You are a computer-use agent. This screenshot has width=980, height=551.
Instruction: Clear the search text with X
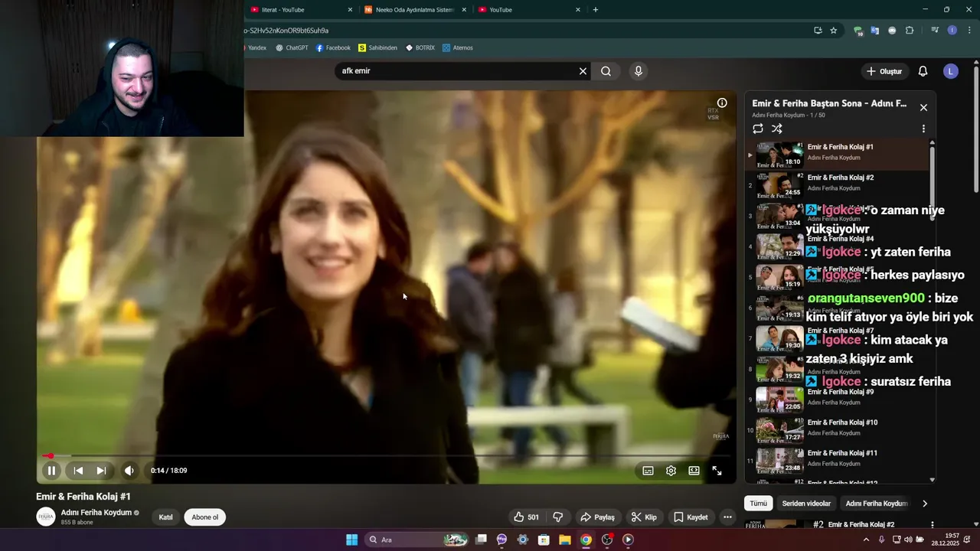(583, 71)
